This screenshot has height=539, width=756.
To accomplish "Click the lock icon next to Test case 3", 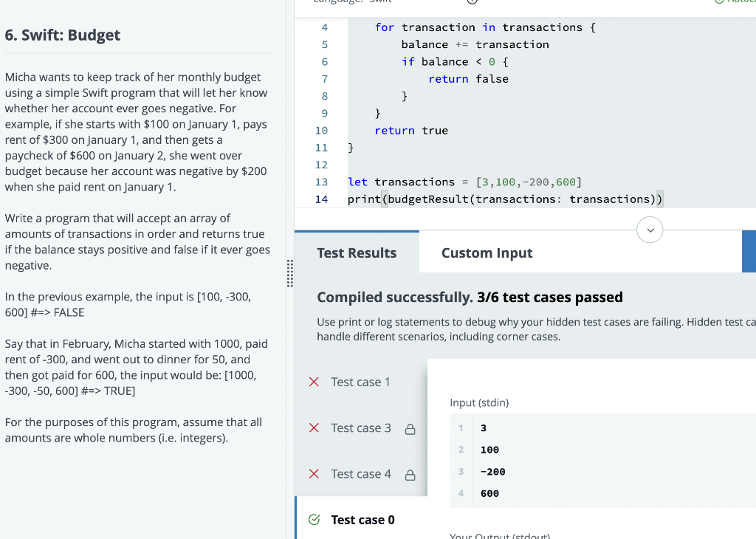I will (x=410, y=428).
